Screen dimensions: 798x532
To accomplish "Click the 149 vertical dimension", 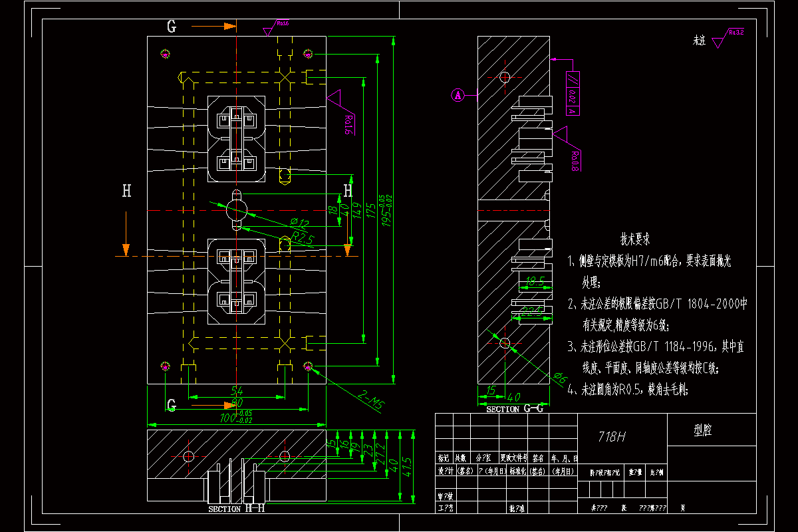I will [x=357, y=211].
